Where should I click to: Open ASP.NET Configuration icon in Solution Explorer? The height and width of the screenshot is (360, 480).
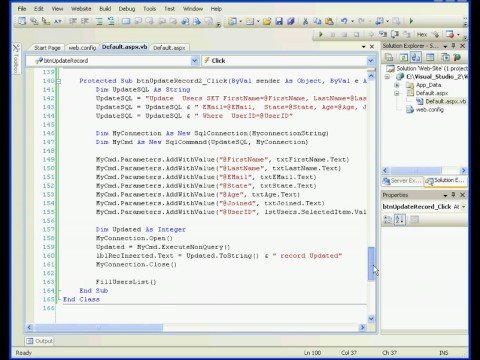tap(457, 58)
